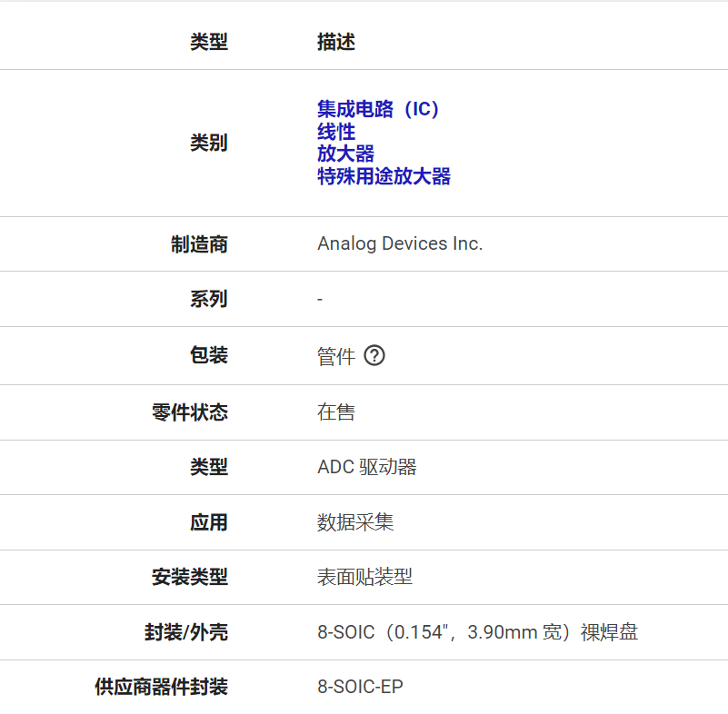Click the help icon next to 管件
Viewport: 728px width, 714px height.
click(x=374, y=356)
